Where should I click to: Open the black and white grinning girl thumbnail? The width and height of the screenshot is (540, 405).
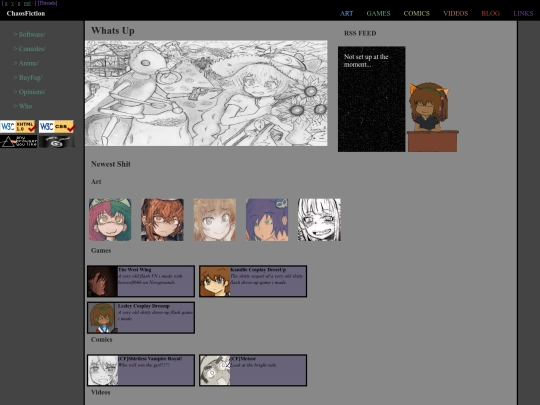pos(319,220)
